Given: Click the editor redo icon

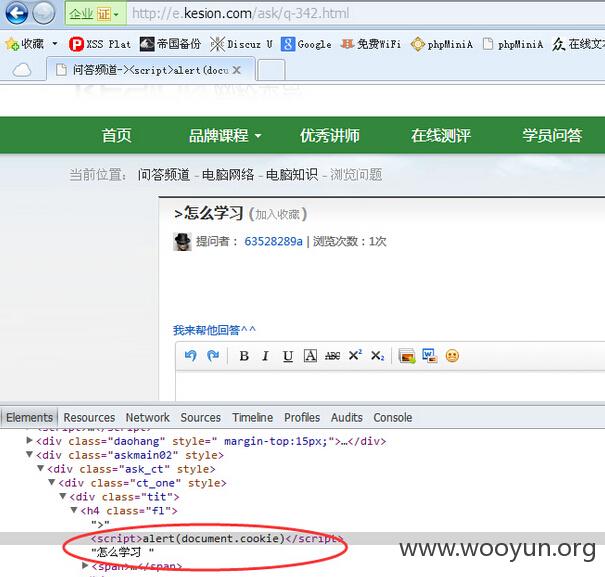Looking at the screenshot, I should click(x=213, y=355).
